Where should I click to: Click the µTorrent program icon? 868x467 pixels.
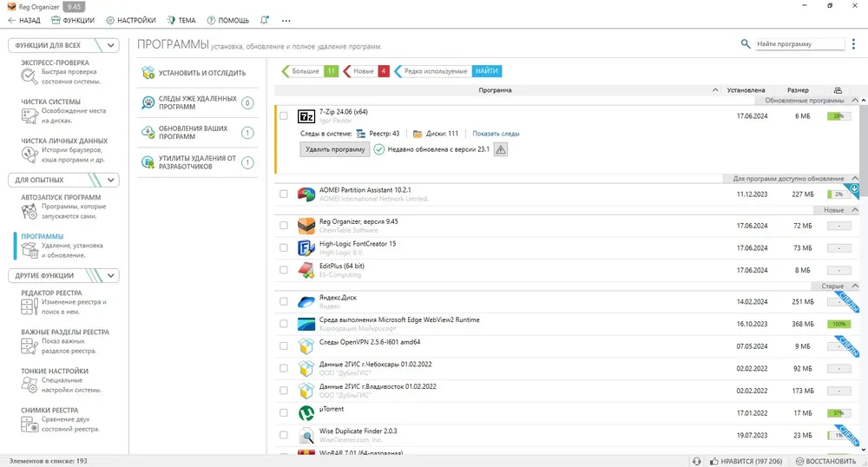306,413
